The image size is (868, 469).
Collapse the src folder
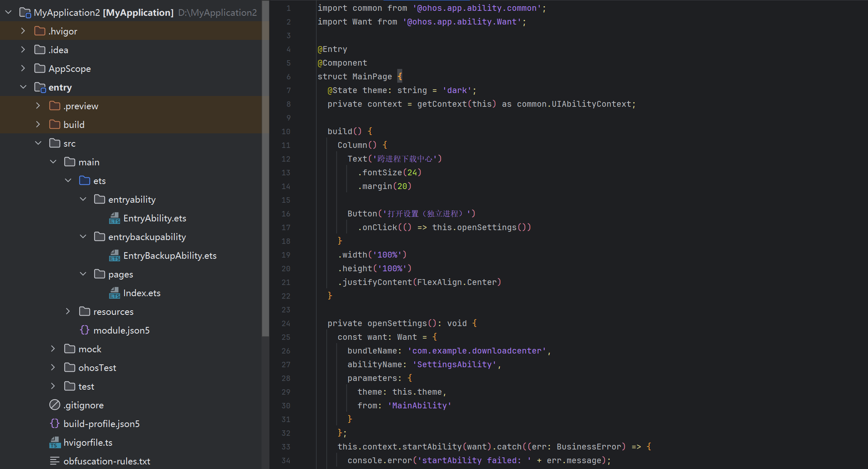(x=38, y=143)
